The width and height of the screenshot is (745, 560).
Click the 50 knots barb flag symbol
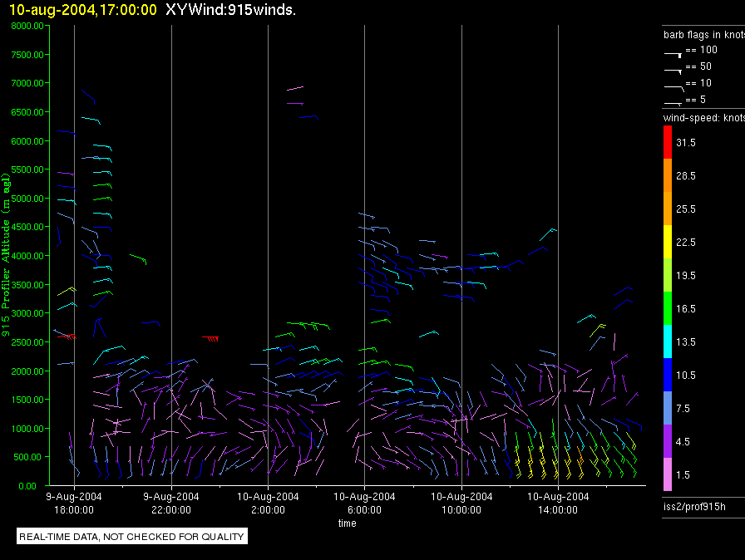pyautogui.click(x=673, y=69)
